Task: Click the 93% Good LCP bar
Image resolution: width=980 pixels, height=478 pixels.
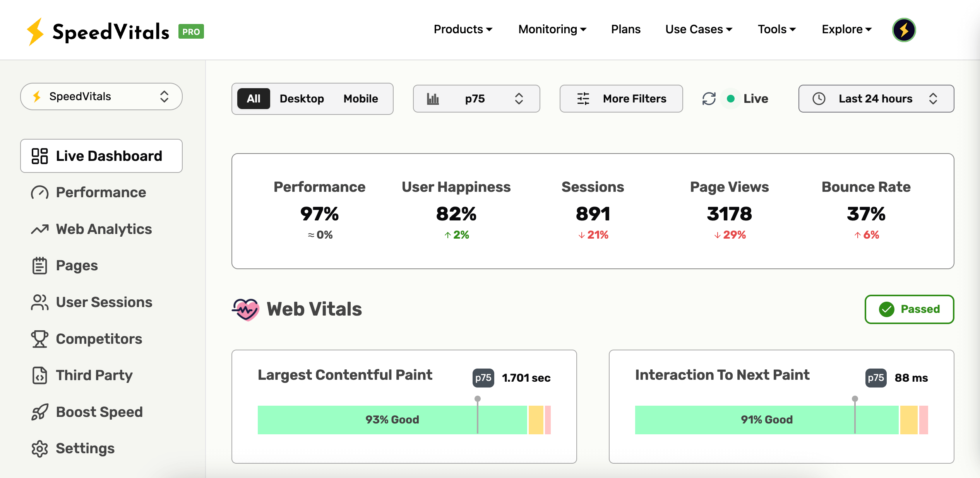Action: tap(392, 420)
